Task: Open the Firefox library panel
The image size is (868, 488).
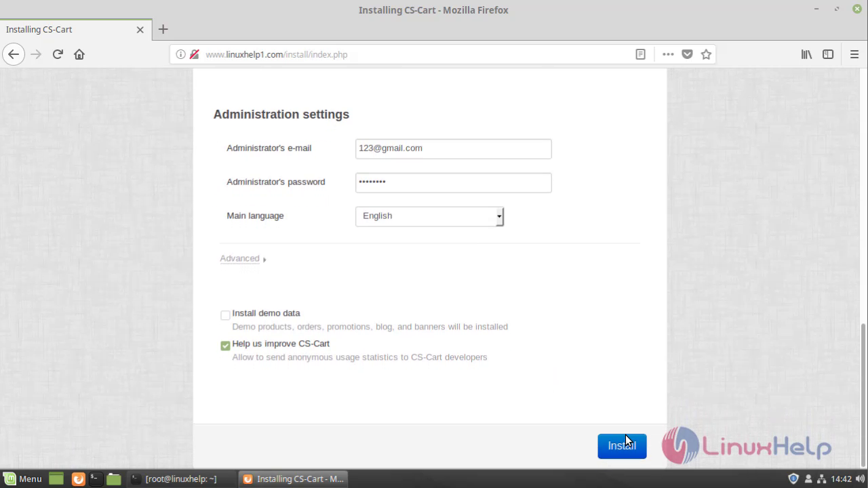Action: click(x=806, y=54)
